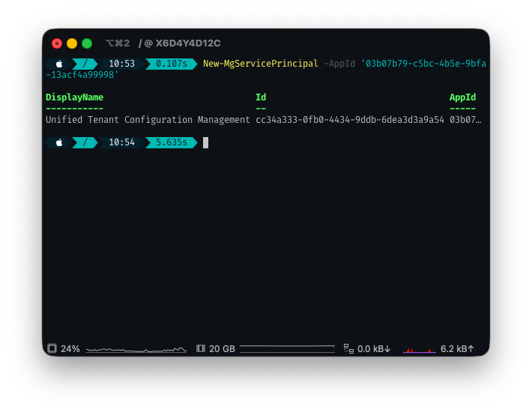Click the Apple logo in the latest prompt

pos(59,142)
